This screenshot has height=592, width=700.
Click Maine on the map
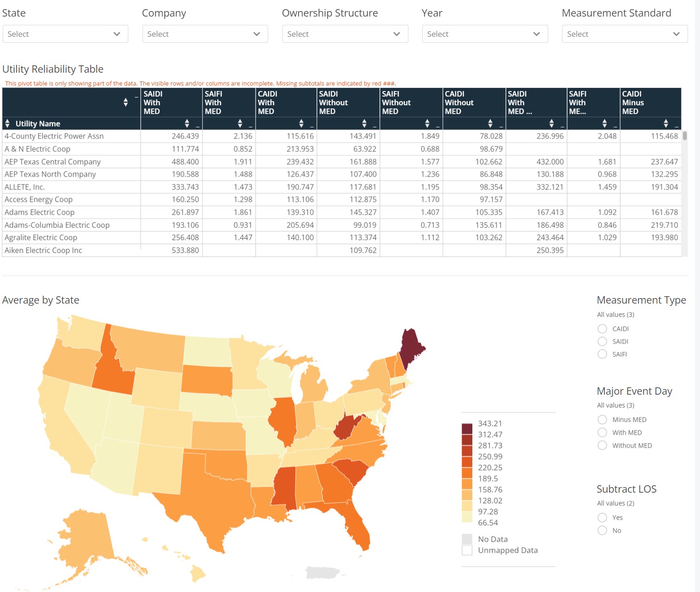411,350
